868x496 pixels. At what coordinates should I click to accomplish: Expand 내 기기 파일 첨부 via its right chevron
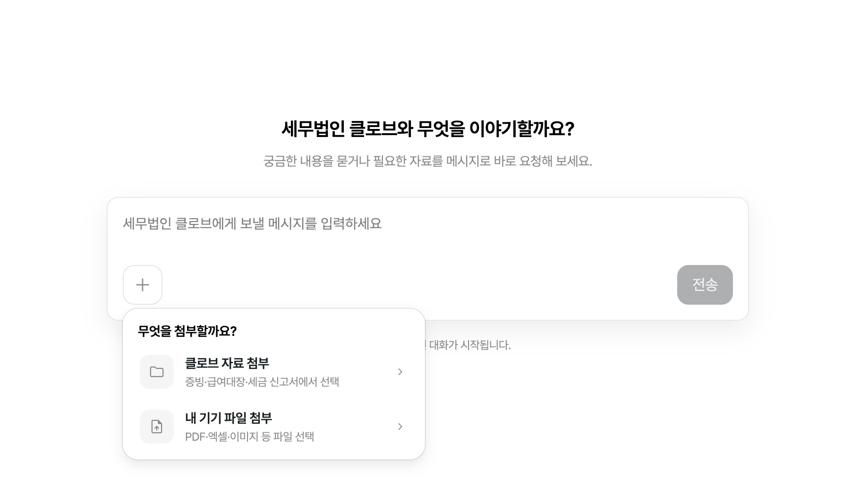pyautogui.click(x=400, y=427)
